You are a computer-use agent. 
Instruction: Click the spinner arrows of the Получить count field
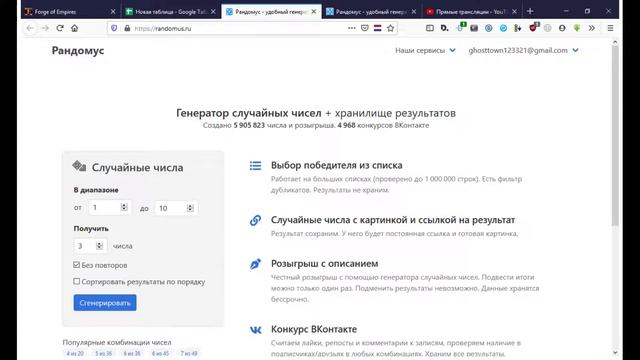pos(99,245)
